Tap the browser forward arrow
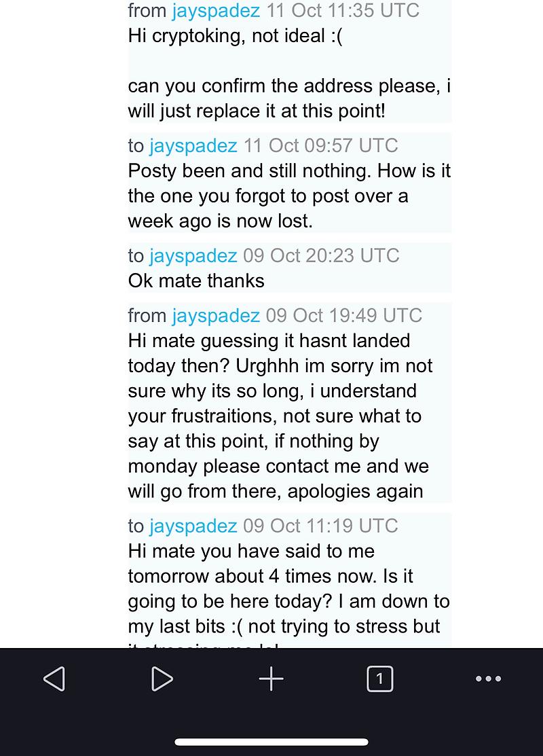This screenshot has height=756, width=543. pos(162,679)
